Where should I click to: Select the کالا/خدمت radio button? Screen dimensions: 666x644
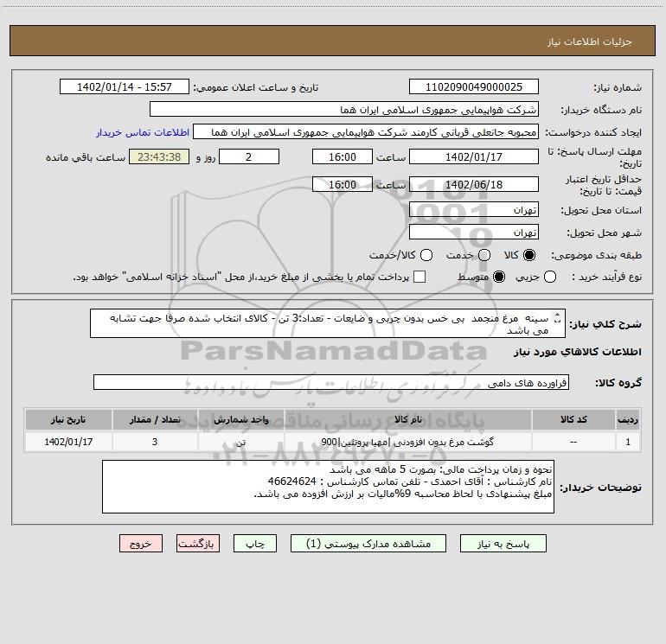pos(426,255)
